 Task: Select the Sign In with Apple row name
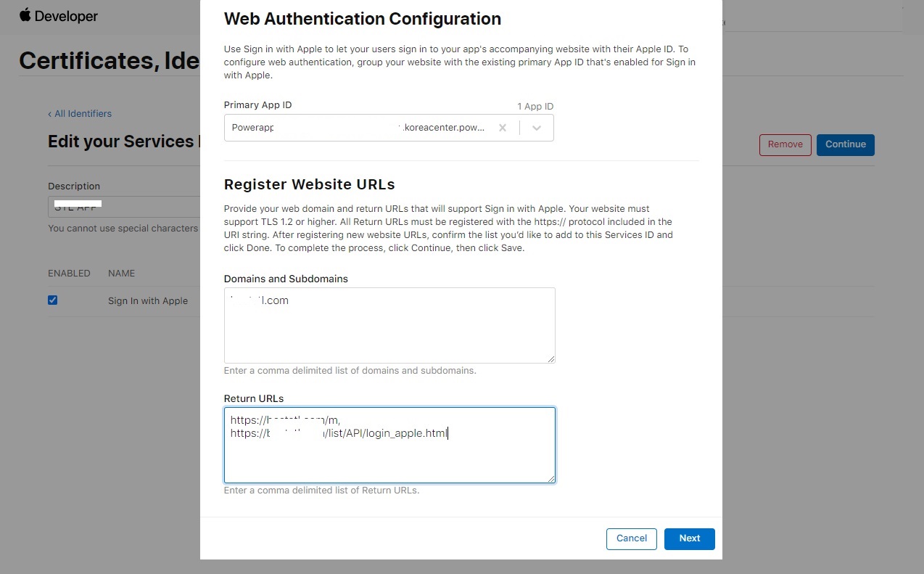point(148,301)
